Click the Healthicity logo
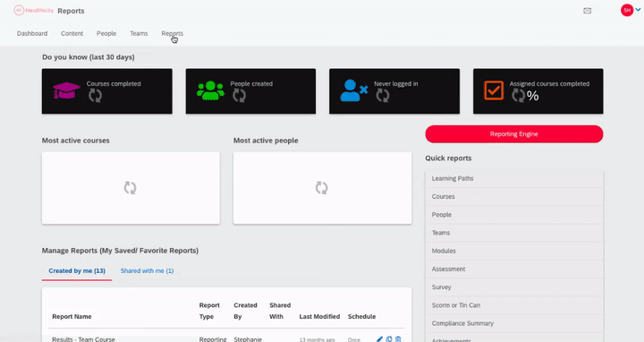 coord(34,10)
